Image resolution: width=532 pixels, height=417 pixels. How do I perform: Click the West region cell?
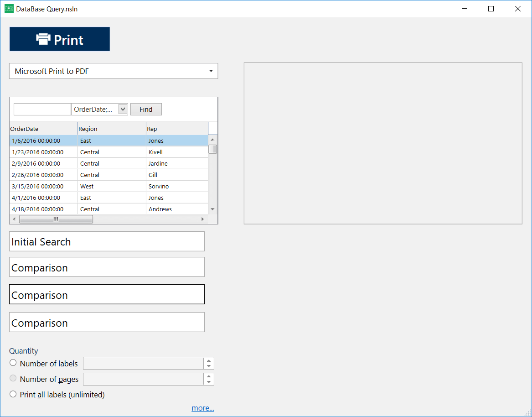click(112, 186)
